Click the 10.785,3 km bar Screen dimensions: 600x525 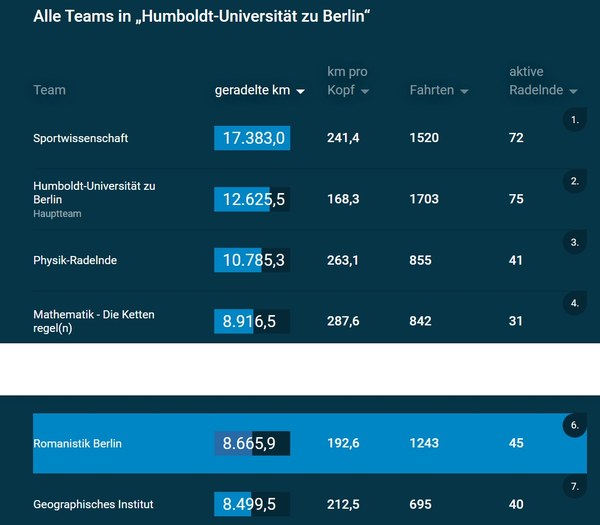point(252,260)
